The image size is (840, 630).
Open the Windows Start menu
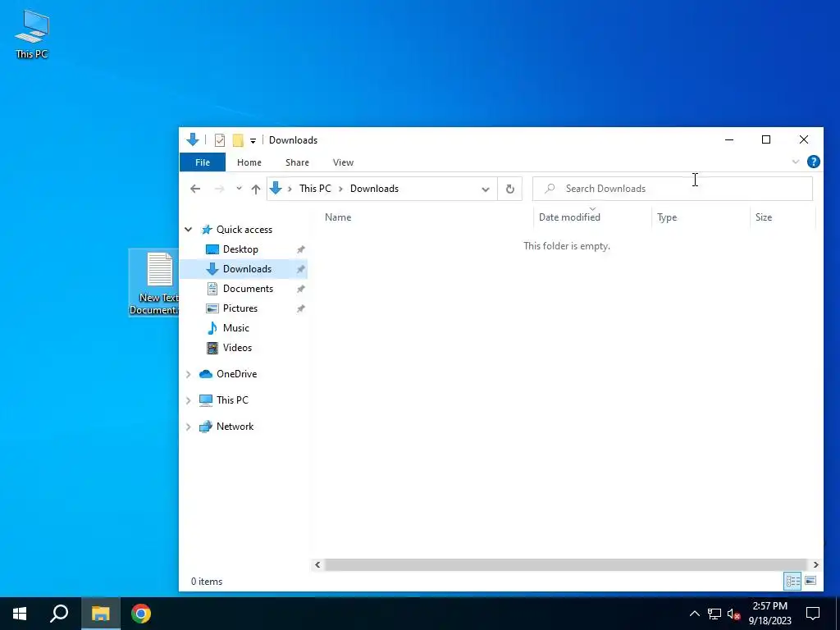(20, 614)
